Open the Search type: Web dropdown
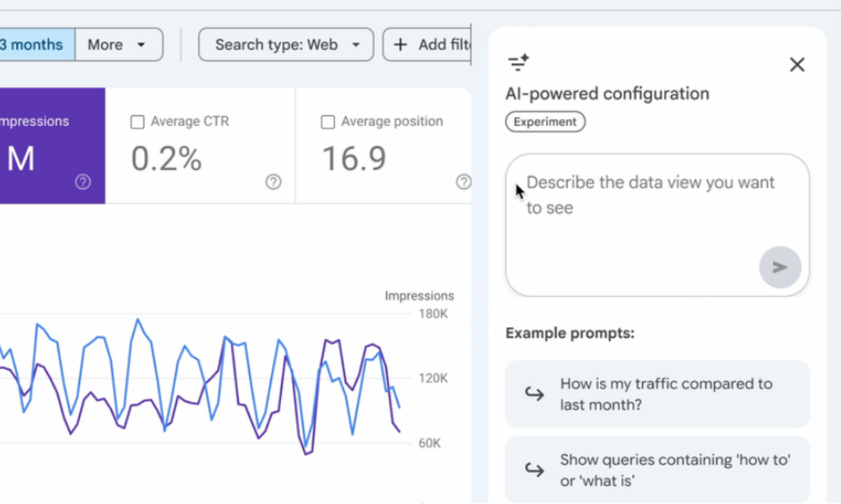This screenshot has height=504, width=841. (286, 45)
